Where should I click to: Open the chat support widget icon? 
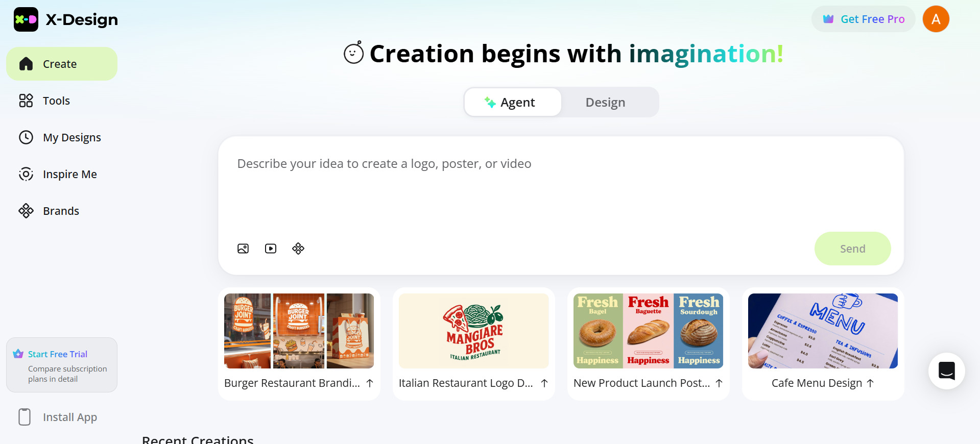pyautogui.click(x=946, y=371)
